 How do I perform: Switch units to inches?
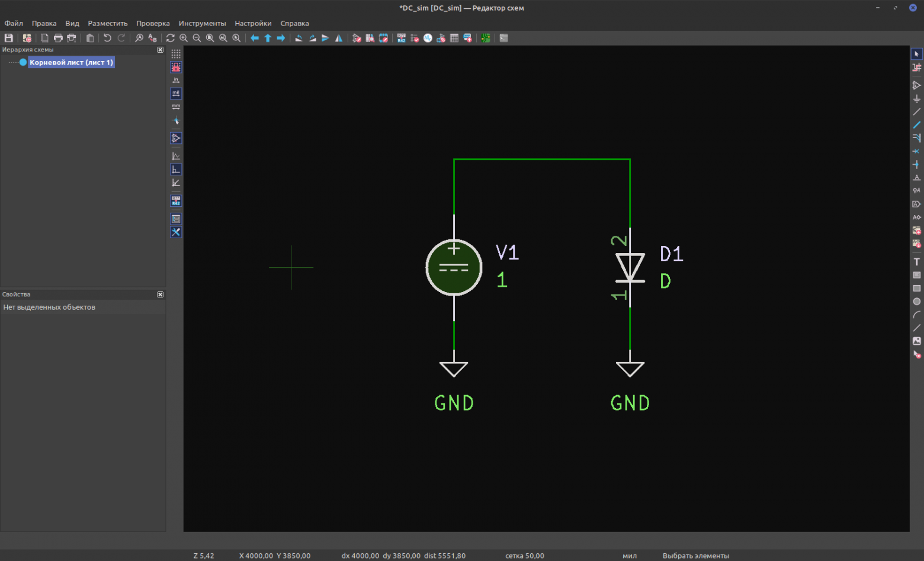coord(176,80)
